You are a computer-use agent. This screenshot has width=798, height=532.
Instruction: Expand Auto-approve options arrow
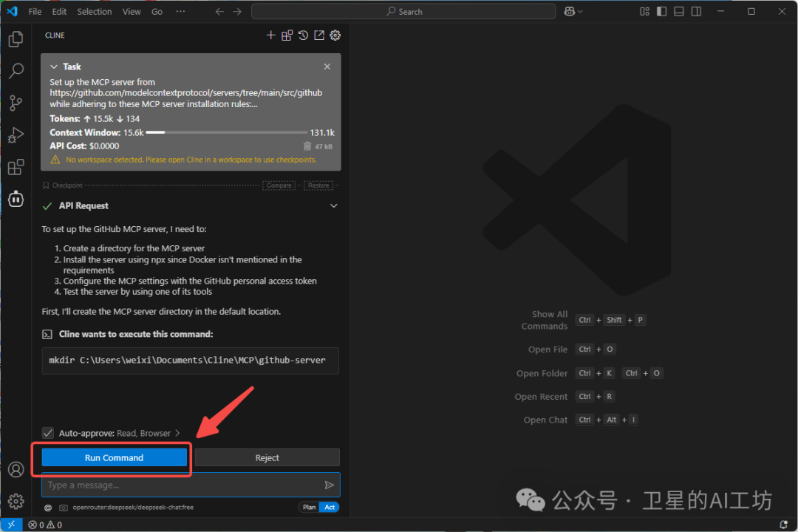coord(177,433)
